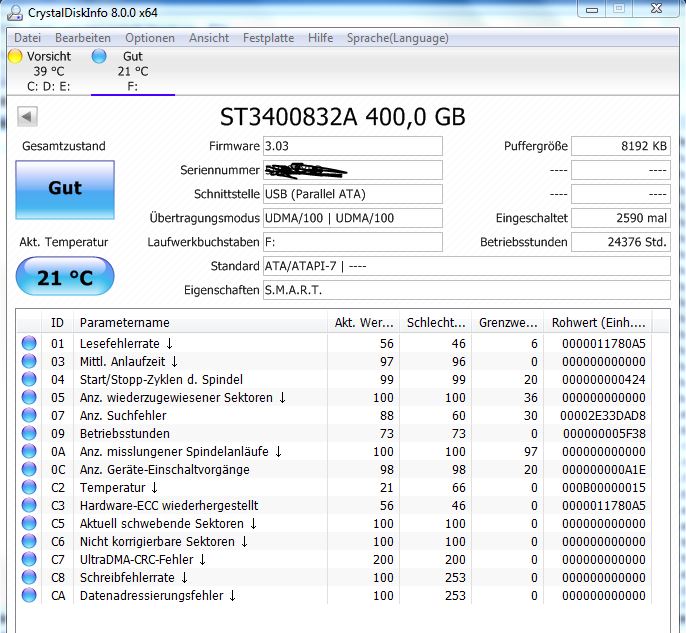Click the Parametername column header
This screenshot has height=633, width=686.
coord(200,323)
